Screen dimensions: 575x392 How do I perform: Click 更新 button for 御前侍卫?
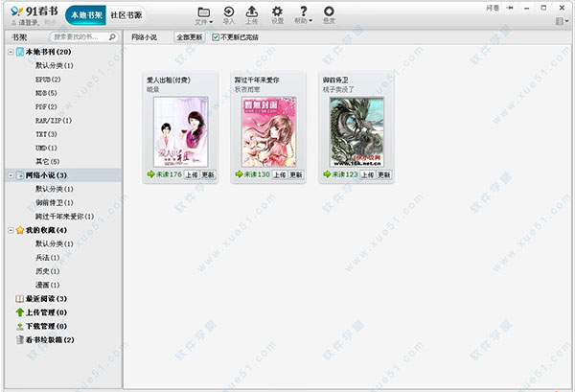[384, 175]
